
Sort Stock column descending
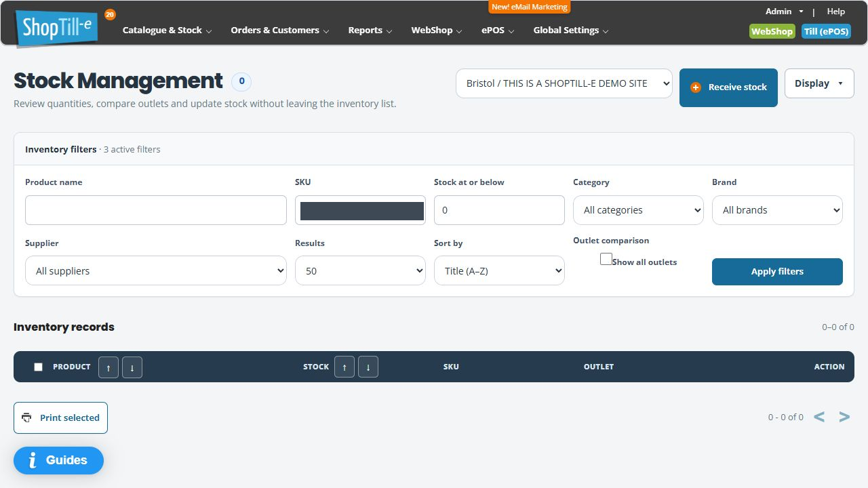coord(368,367)
